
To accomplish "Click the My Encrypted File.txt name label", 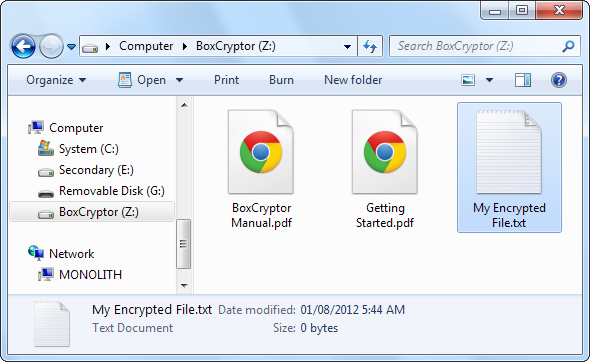I will coord(509,216).
